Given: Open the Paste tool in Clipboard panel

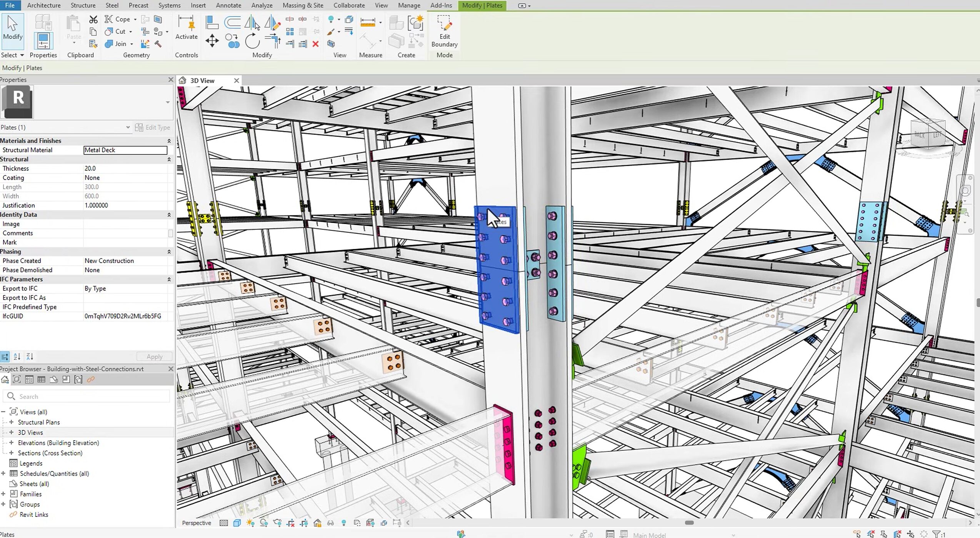Looking at the screenshot, I should coord(73,27).
